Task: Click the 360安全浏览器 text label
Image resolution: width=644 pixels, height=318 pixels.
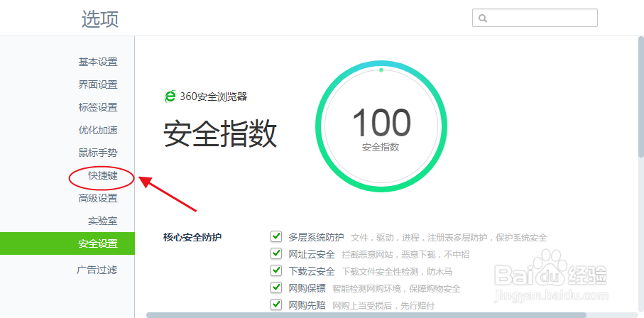Action: (213, 97)
